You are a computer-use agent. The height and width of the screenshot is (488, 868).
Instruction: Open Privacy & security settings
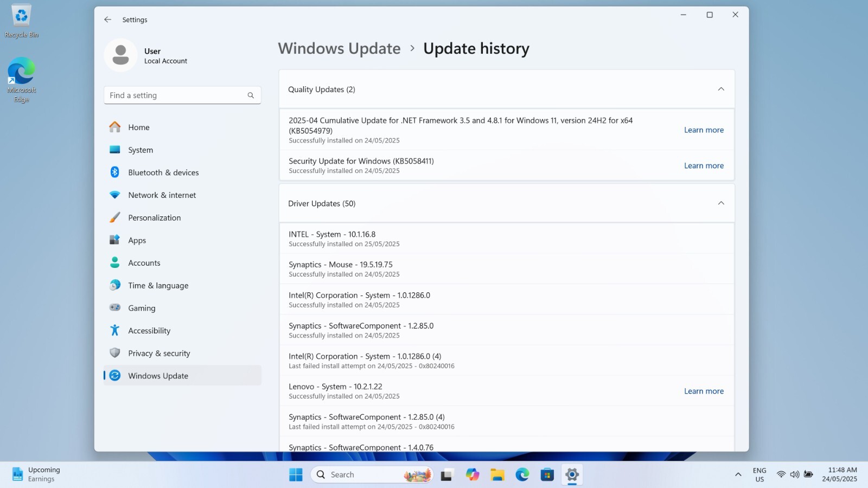[x=159, y=354]
